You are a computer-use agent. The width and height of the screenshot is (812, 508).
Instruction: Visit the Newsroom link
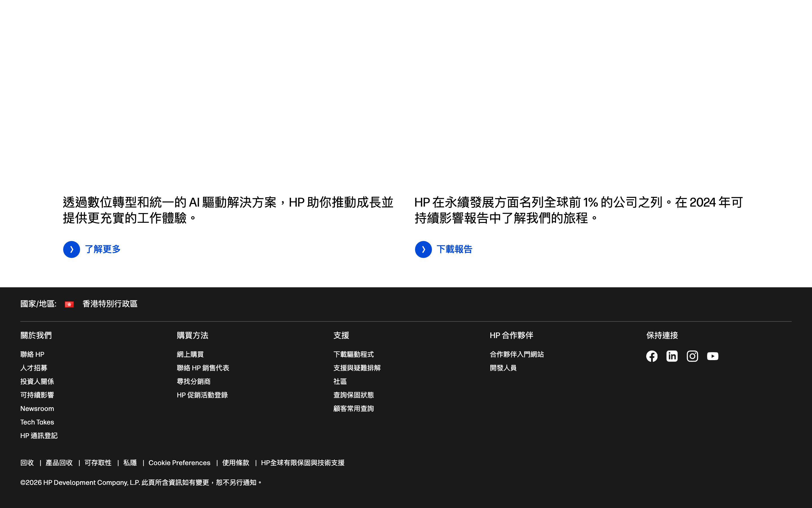(x=37, y=409)
